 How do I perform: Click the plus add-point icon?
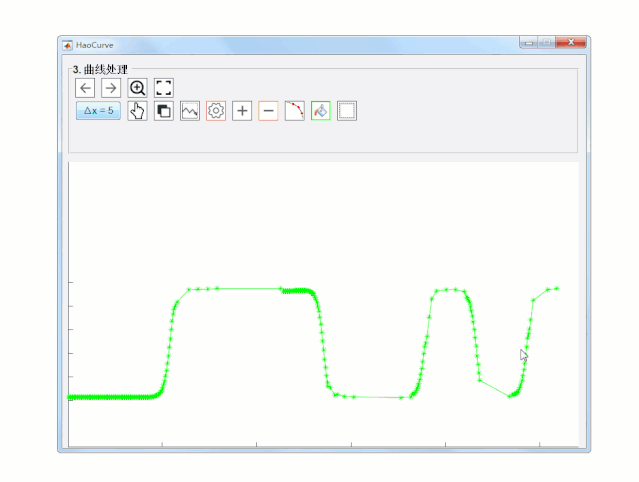242,111
